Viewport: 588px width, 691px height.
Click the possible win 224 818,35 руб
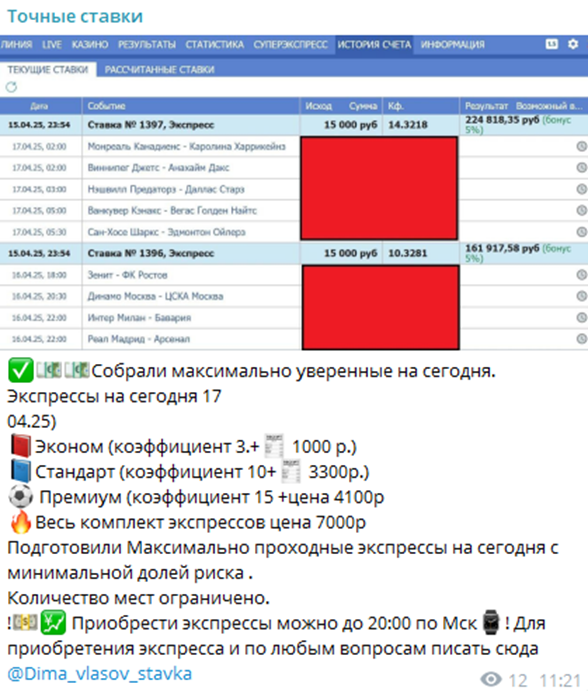[502, 120]
